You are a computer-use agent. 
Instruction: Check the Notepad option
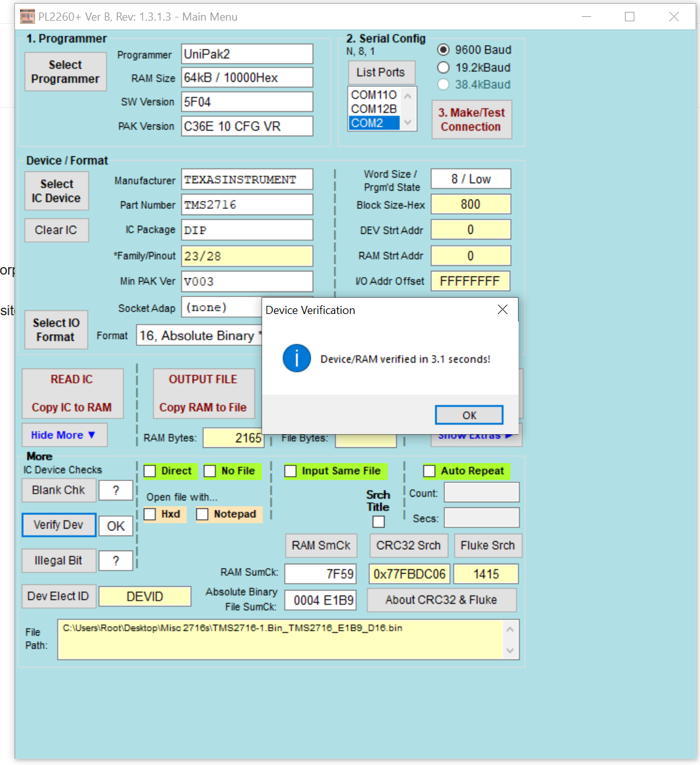coord(202,514)
